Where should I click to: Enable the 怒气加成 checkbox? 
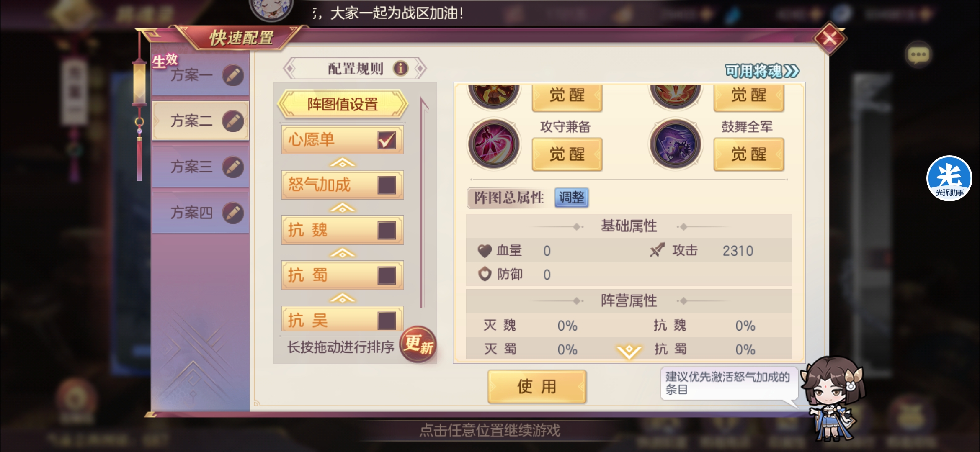tap(387, 185)
